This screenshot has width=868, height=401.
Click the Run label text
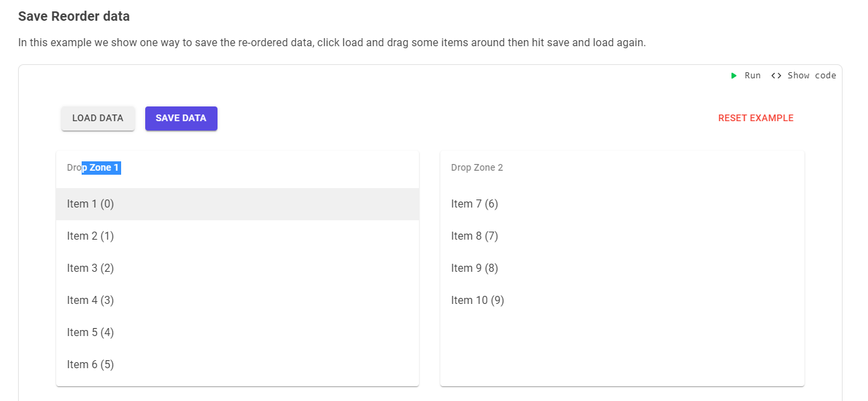(x=752, y=75)
